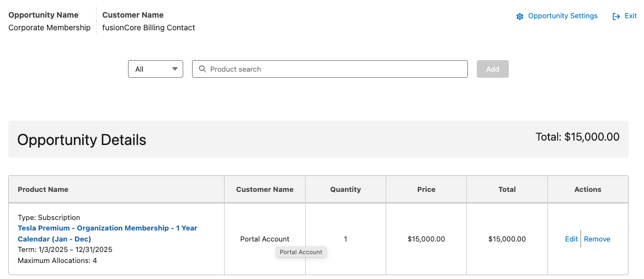Click the magnifier icon in Product search
This screenshot has width=644, height=279.
point(202,69)
